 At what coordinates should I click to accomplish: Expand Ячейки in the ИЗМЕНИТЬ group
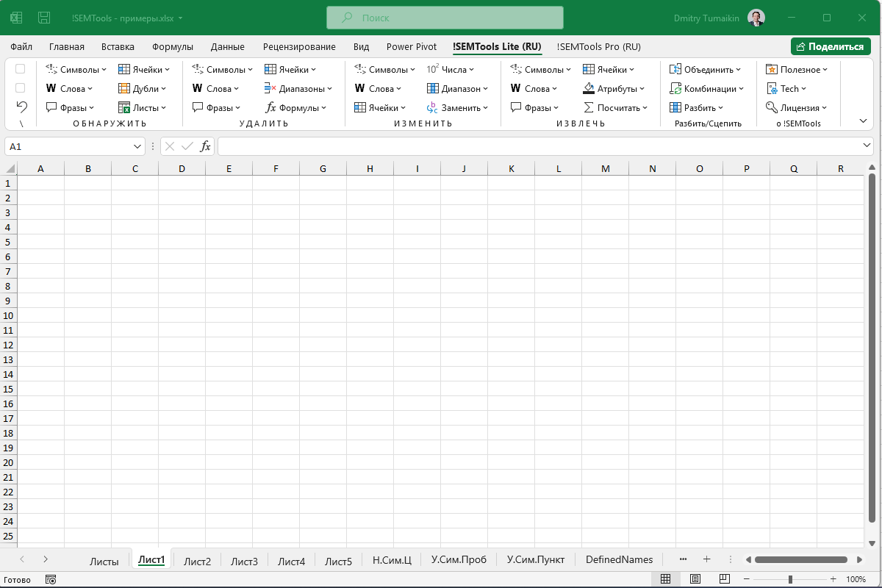pyautogui.click(x=380, y=108)
